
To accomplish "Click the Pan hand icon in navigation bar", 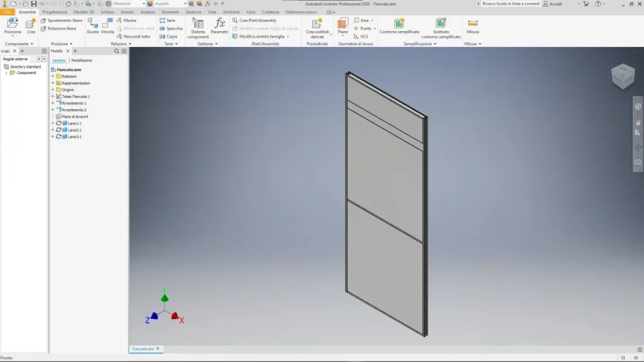I will (638, 122).
